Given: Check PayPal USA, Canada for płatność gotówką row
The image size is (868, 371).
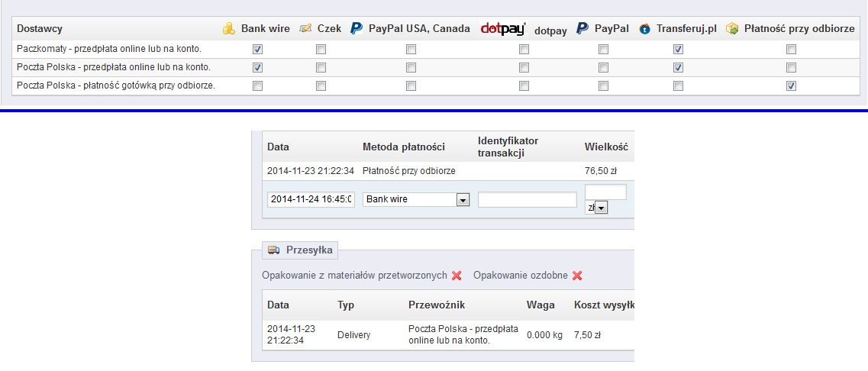Looking at the screenshot, I should coord(411,85).
